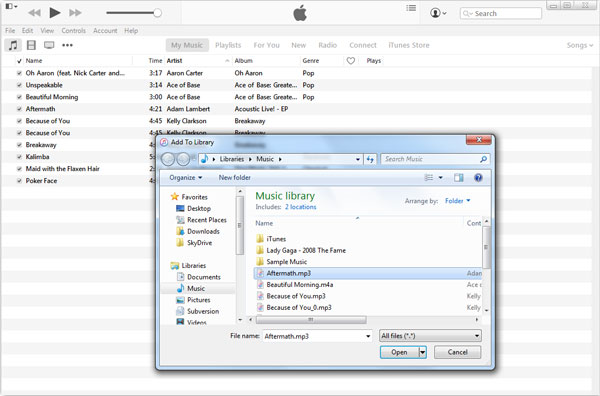Open the Help menu
The height and width of the screenshot is (396, 600).
(x=131, y=31)
